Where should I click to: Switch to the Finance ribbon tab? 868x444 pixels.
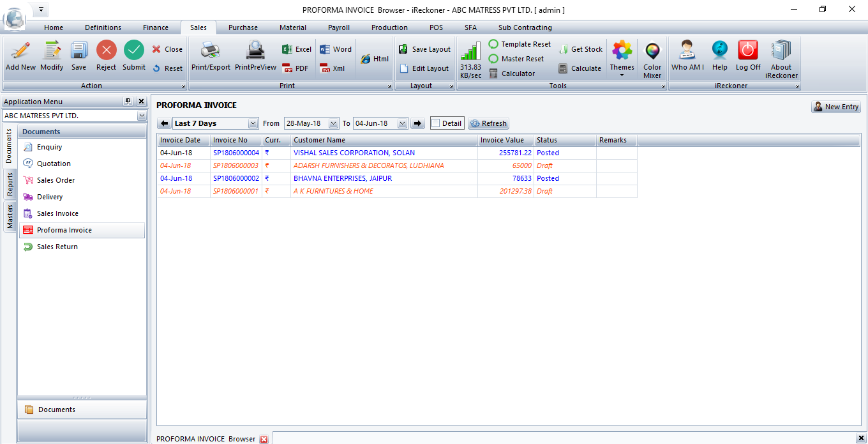(x=155, y=27)
